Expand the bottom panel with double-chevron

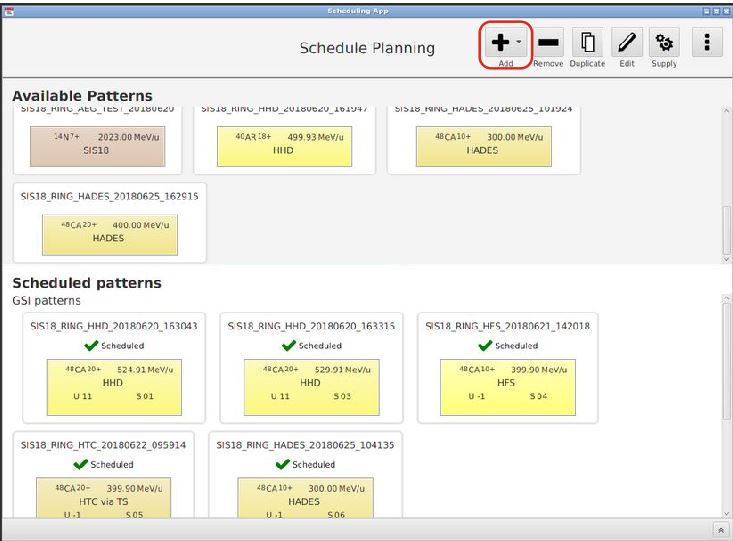coord(721,530)
